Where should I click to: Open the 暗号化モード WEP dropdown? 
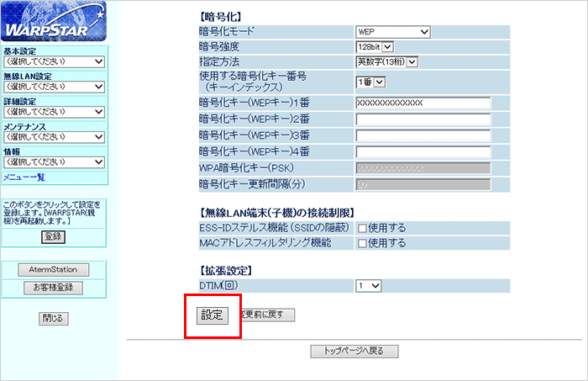point(392,32)
